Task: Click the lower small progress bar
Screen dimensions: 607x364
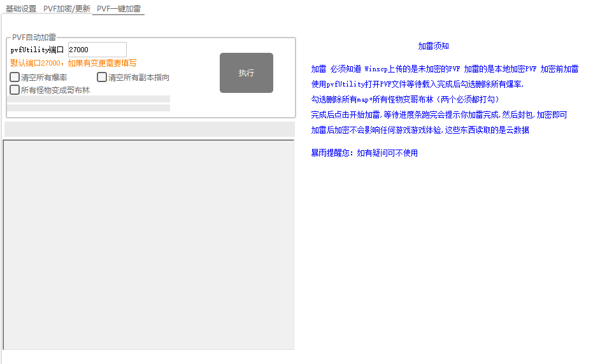Action: point(88,108)
